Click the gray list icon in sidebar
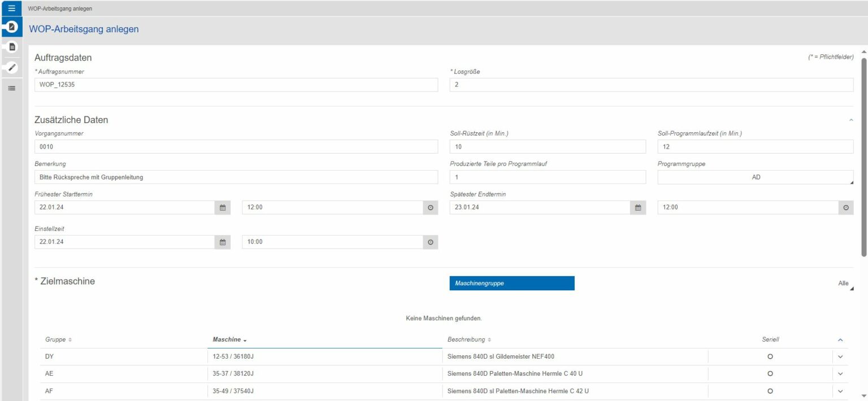868x401 pixels. coord(11,88)
